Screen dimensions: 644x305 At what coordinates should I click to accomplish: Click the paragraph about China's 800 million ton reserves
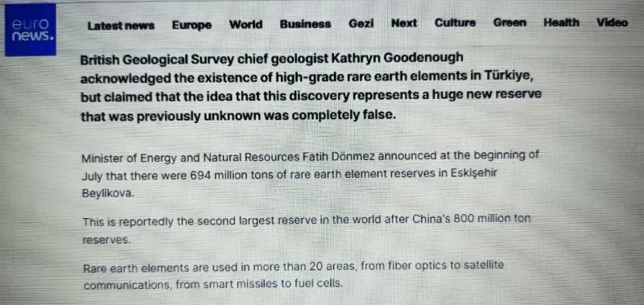[x=307, y=230]
